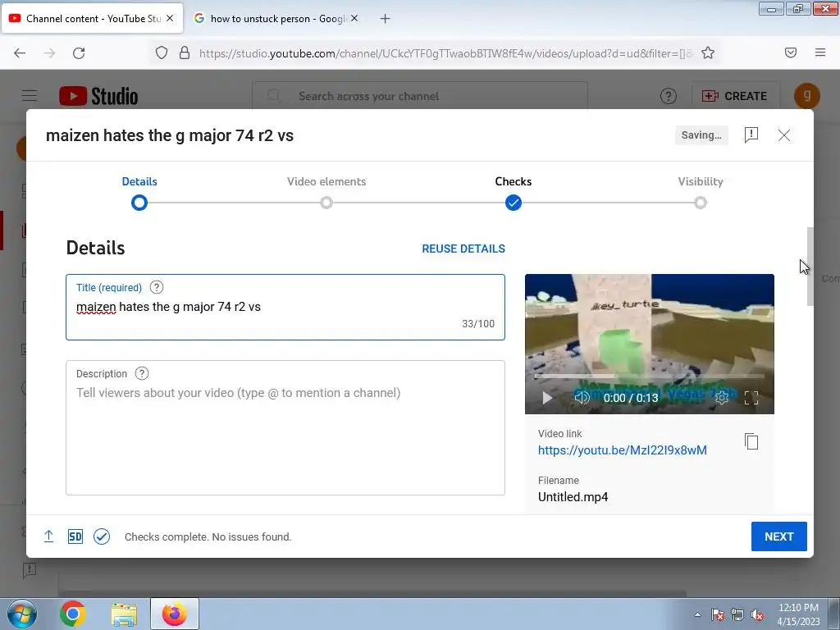Click the browser address bar URL
The image size is (840, 630).
click(x=445, y=53)
